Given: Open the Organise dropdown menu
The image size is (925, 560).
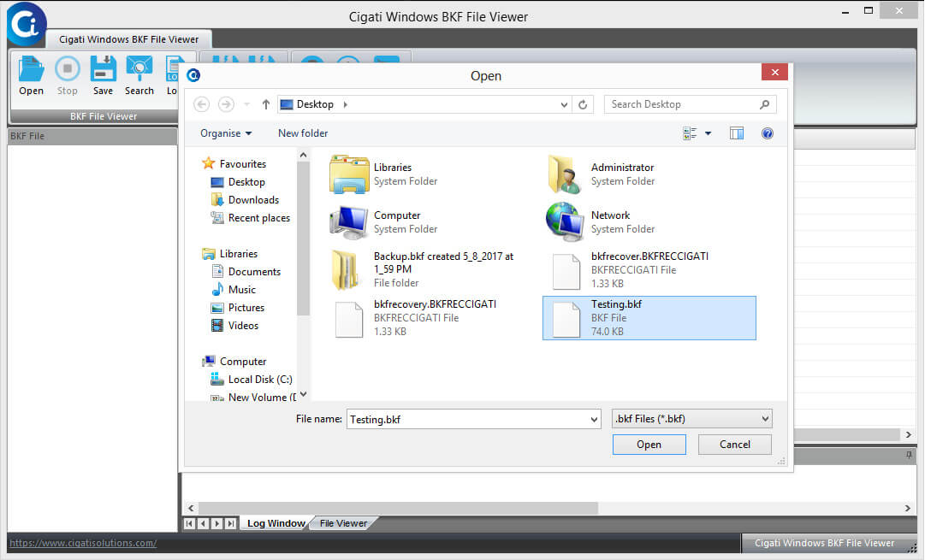Looking at the screenshot, I should [226, 133].
